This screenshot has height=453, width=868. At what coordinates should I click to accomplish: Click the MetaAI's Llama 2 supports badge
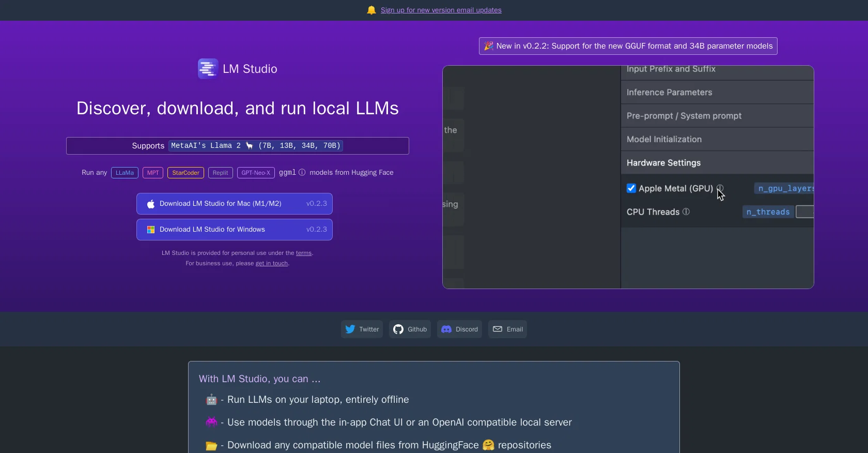256,146
